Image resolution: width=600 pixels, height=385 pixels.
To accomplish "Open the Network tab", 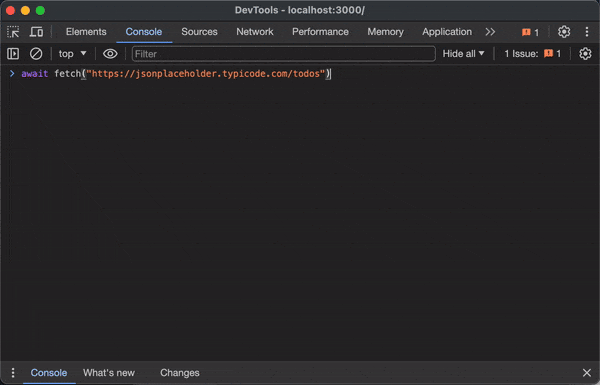I will pyautogui.click(x=255, y=32).
